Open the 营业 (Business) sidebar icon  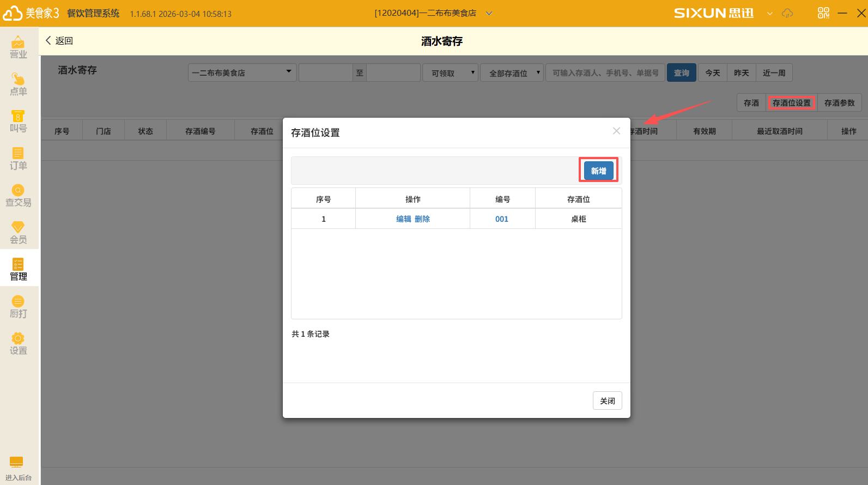pos(18,47)
